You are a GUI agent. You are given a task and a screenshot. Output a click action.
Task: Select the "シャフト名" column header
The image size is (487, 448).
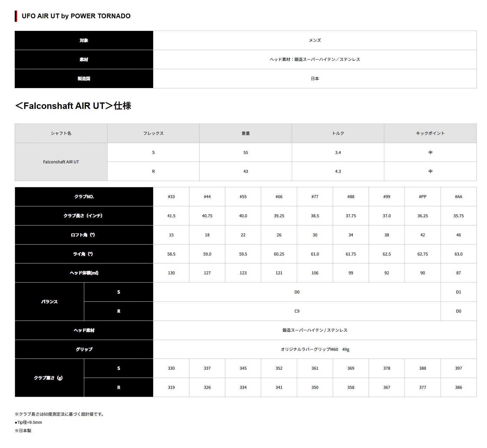(61, 133)
